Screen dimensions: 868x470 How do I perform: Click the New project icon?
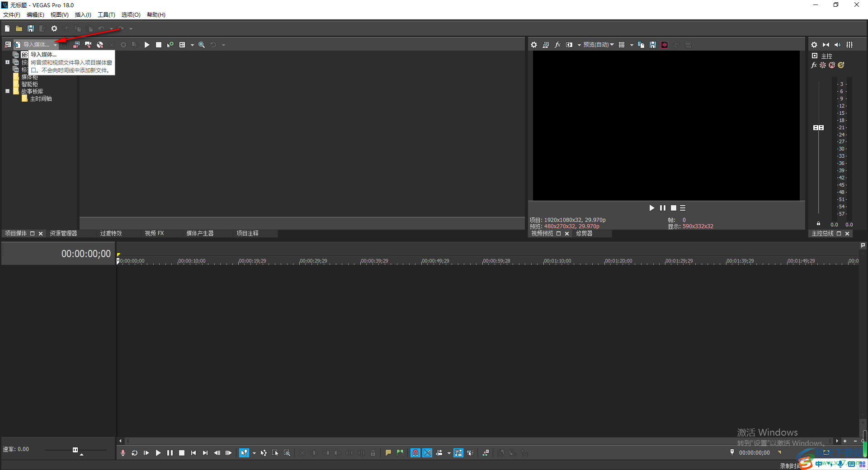[7, 28]
